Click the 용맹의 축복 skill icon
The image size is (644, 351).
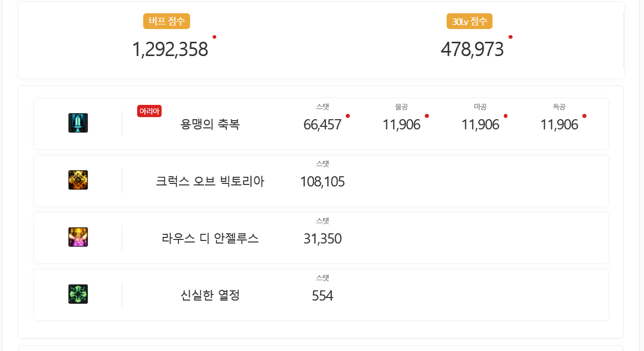tap(78, 123)
